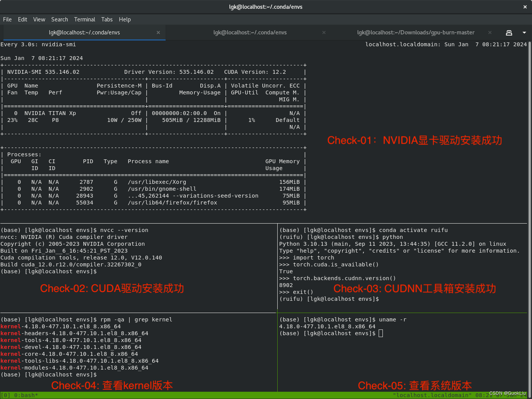
Task: Switch to the gpu-burn-master tab
Action: (x=416, y=33)
